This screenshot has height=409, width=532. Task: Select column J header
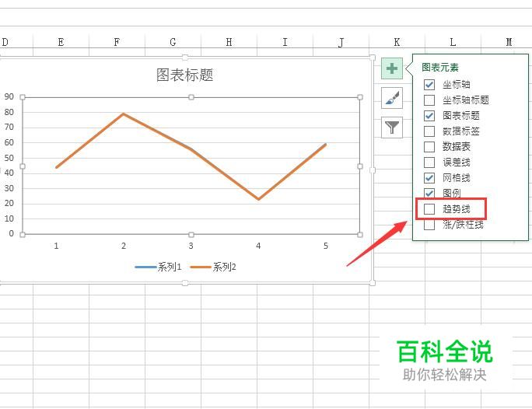pyautogui.click(x=341, y=42)
